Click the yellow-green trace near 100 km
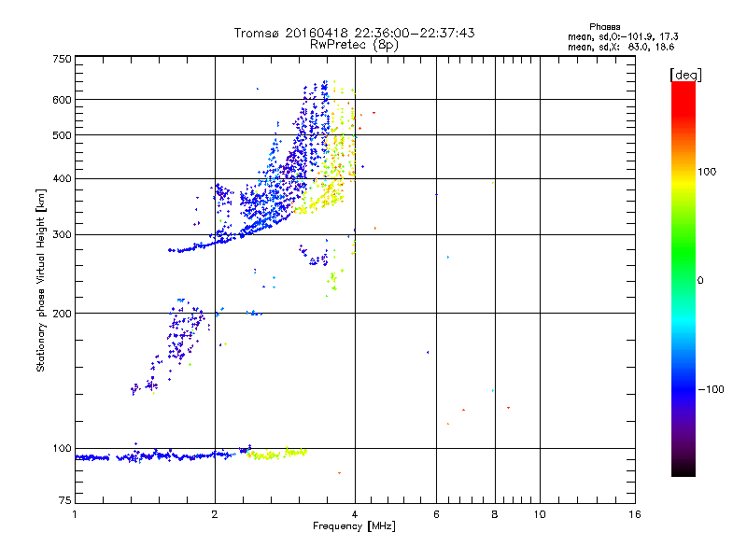This screenshot has width=747, height=560. coord(276,454)
